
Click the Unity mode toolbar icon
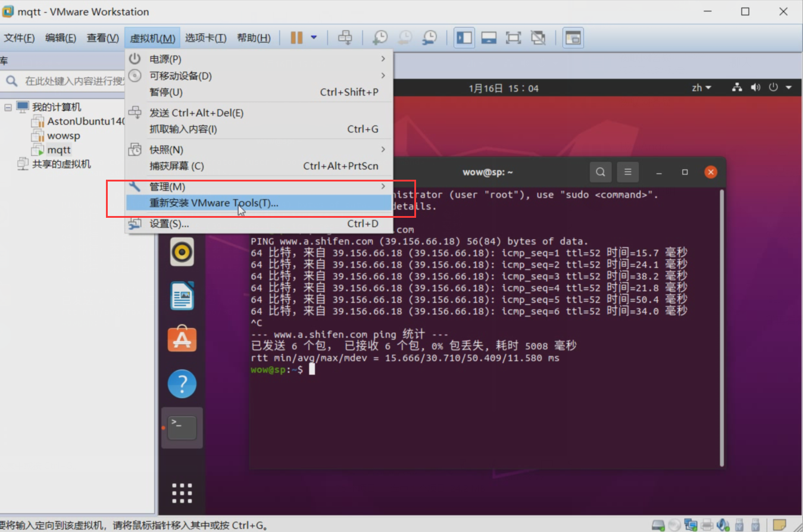click(538, 38)
